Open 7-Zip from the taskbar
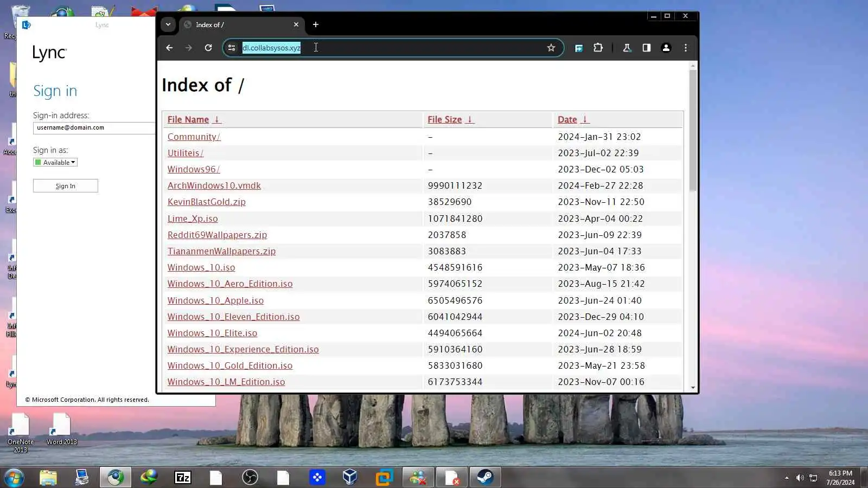 pos(183,478)
